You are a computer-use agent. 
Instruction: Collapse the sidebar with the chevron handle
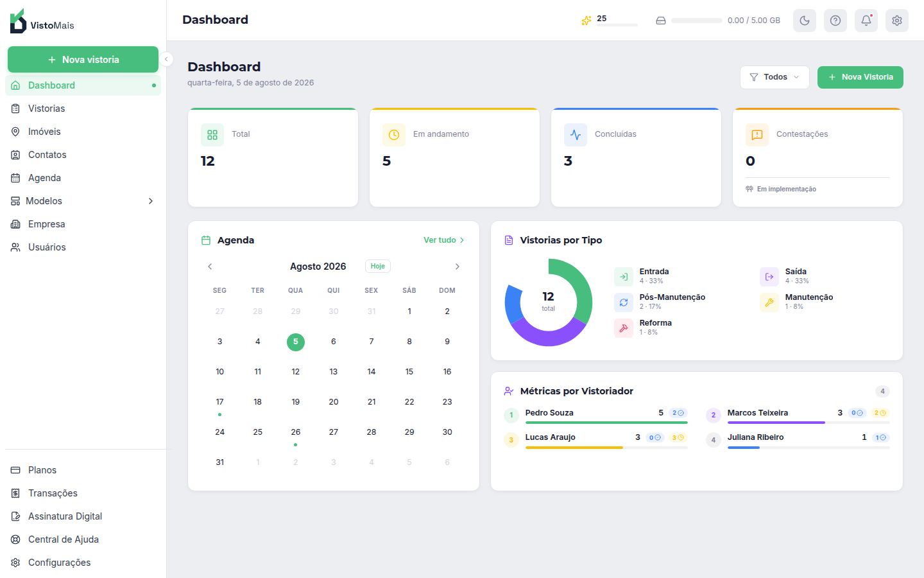click(166, 59)
